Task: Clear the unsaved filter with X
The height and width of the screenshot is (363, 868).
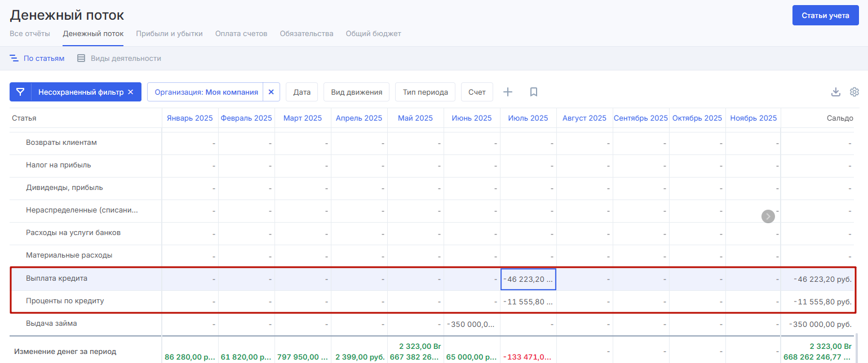Action: pos(131,92)
